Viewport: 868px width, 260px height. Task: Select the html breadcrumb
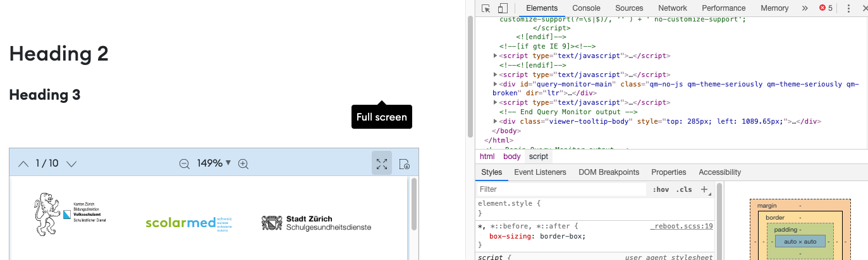487,157
